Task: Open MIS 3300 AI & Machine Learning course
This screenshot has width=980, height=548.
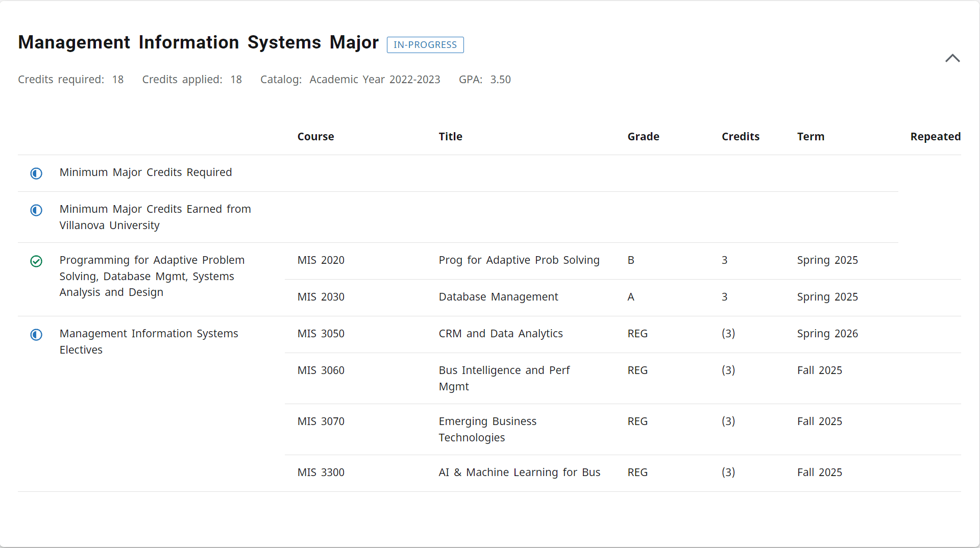Action: point(321,472)
